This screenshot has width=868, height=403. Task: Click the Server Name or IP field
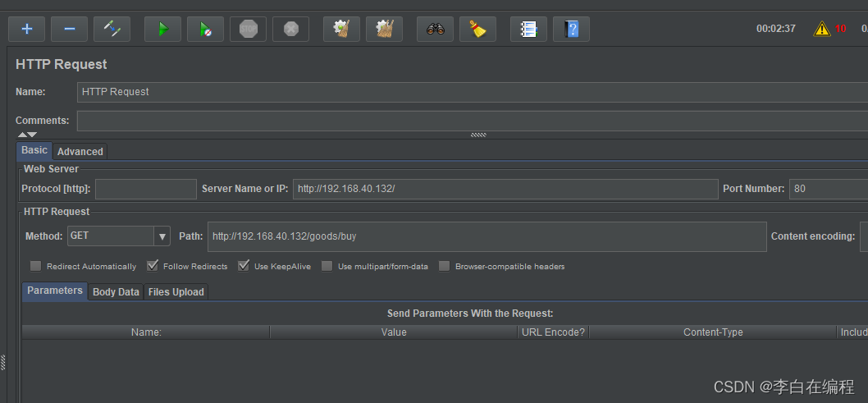pyautogui.click(x=505, y=189)
